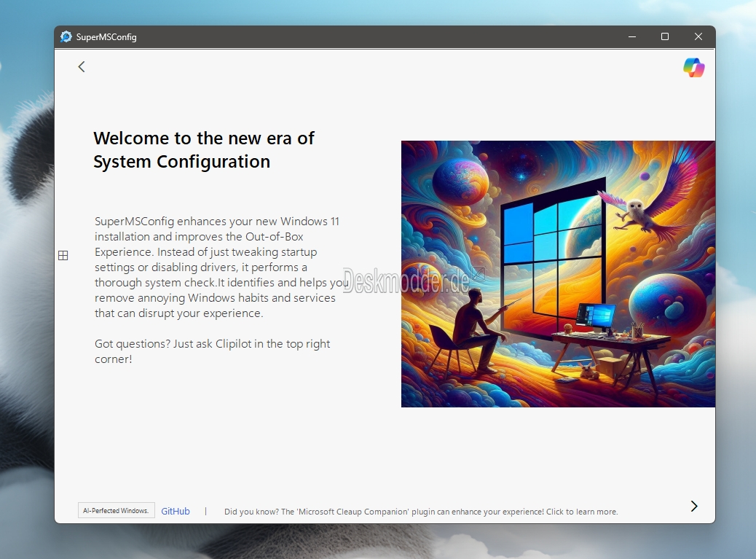Click the SuperMSConfig app icon in title bar

(66, 36)
